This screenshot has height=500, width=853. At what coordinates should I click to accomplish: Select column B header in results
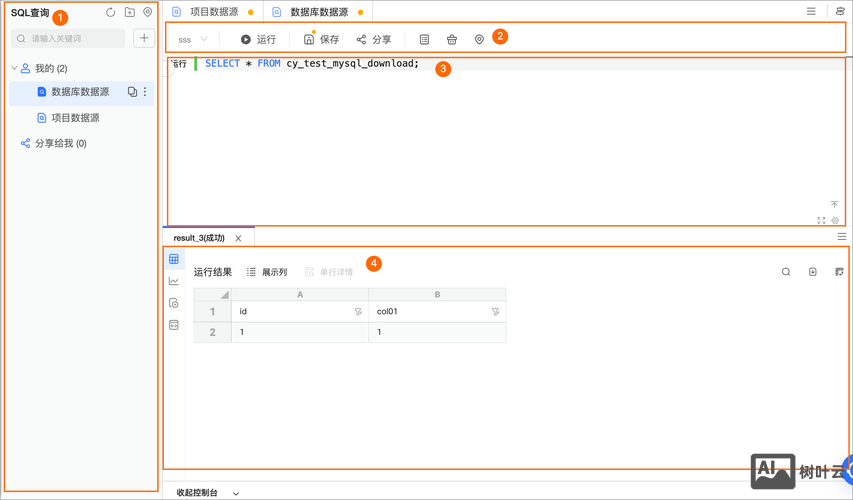pos(437,294)
